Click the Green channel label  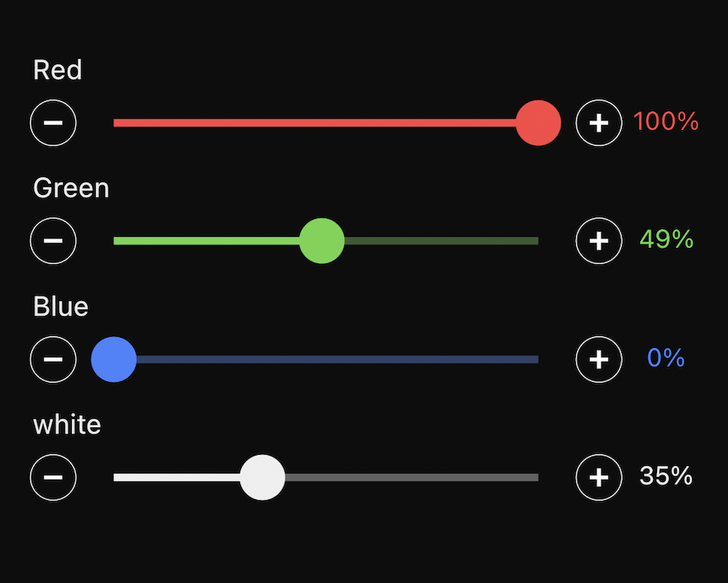(71, 188)
